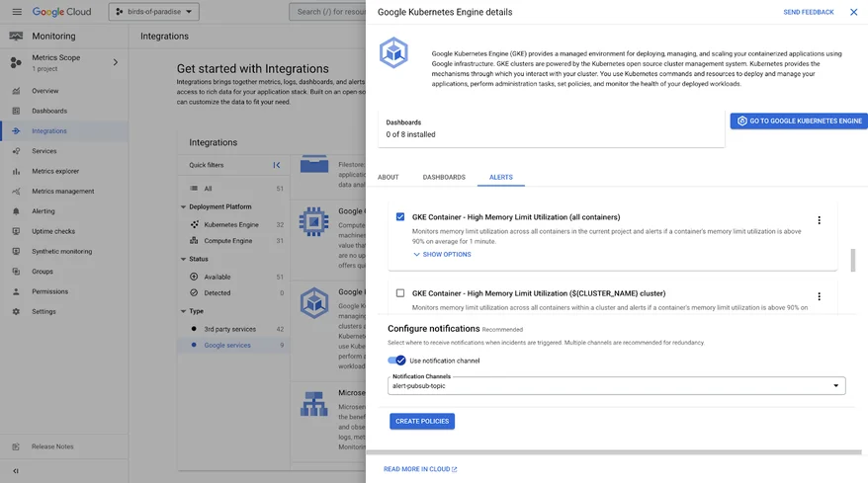Image resolution: width=868 pixels, height=483 pixels.
Task: Uncheck High Memory Limit Utilization all containers
Action: pos(400,217)
